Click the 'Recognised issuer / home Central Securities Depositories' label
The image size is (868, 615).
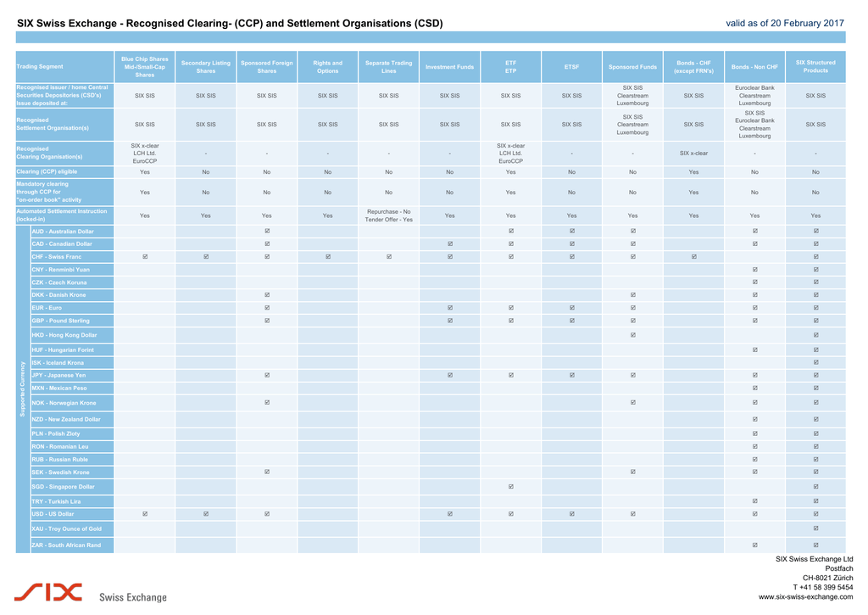point(64,95)
